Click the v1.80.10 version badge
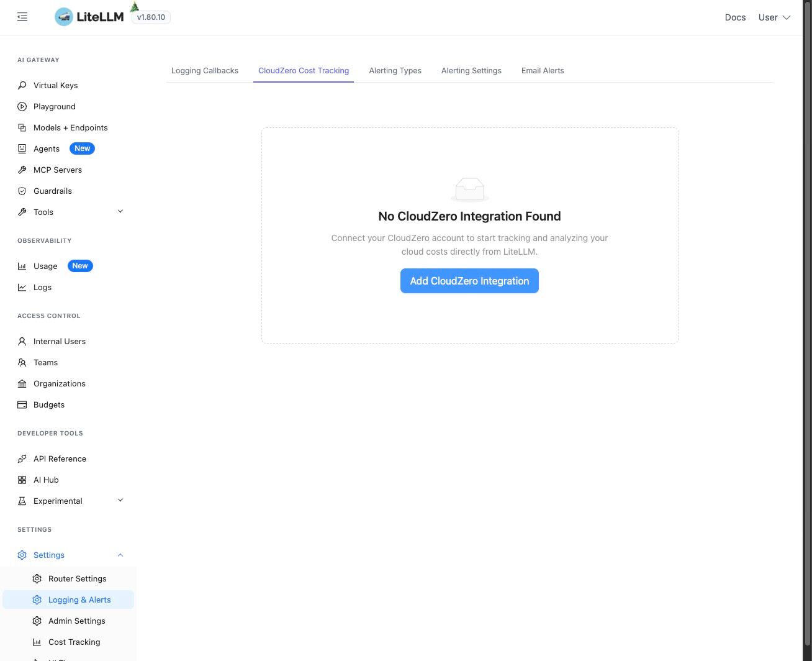 151,17
